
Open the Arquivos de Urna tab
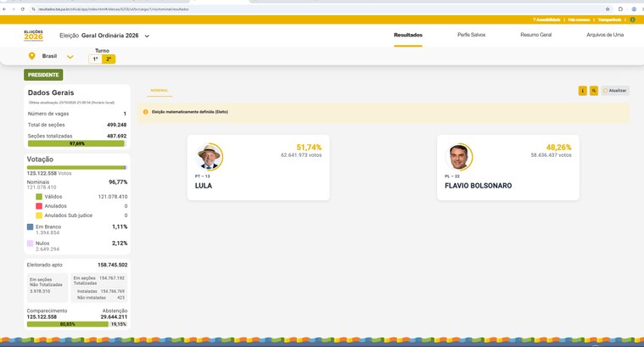point(605,35)
